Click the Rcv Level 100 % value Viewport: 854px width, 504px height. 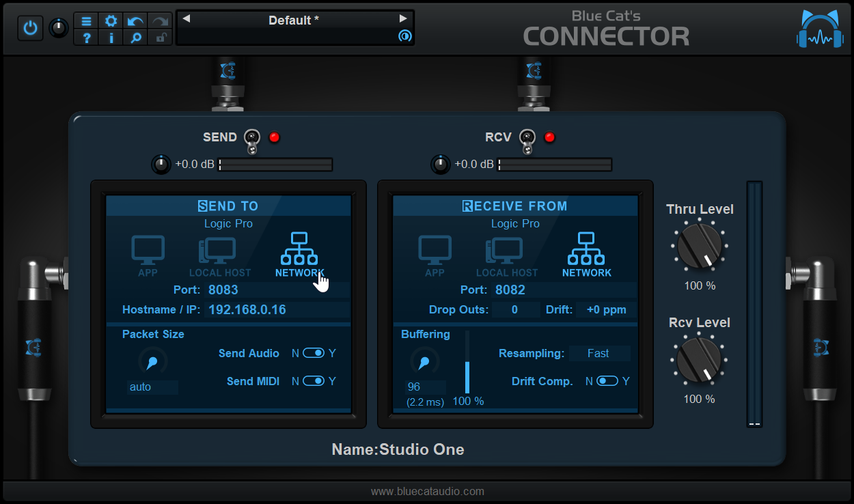(x=700, y=399)
